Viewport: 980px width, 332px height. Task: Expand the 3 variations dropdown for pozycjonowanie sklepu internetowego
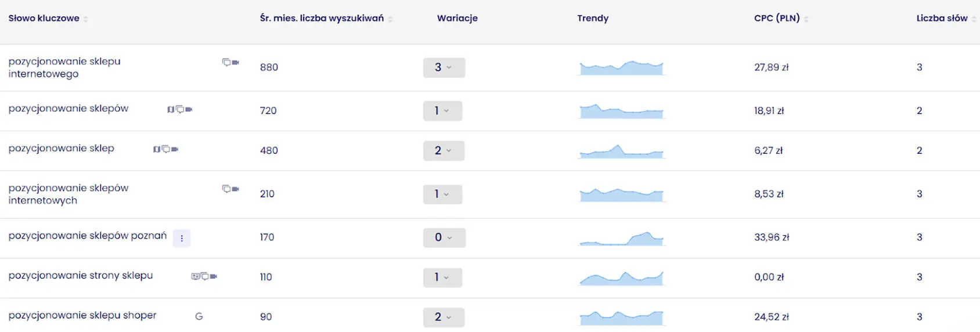pyautogui.click(x=444, y=67)
